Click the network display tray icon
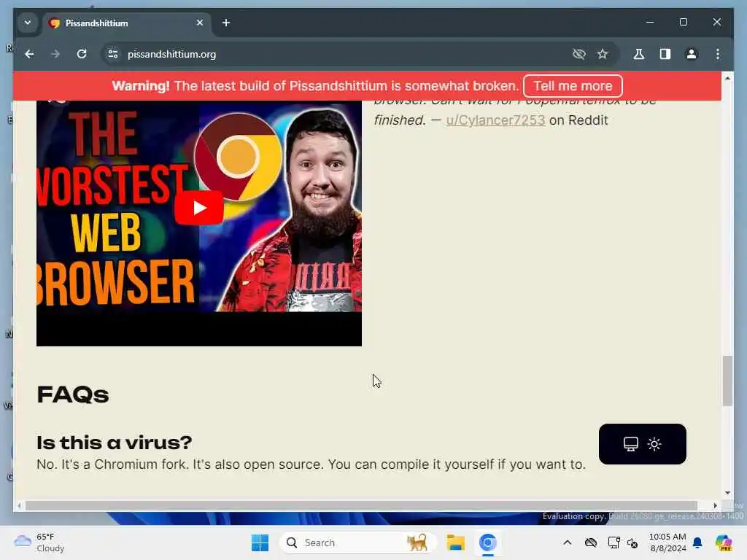This screenshot has height=560, width=747. click(614, 542)
